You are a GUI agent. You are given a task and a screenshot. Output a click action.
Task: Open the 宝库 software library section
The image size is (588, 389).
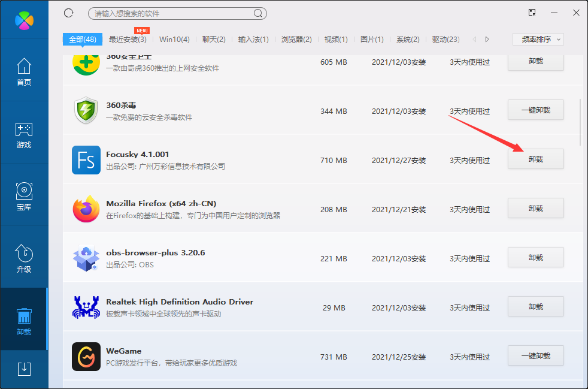click(x=24, y=197)
